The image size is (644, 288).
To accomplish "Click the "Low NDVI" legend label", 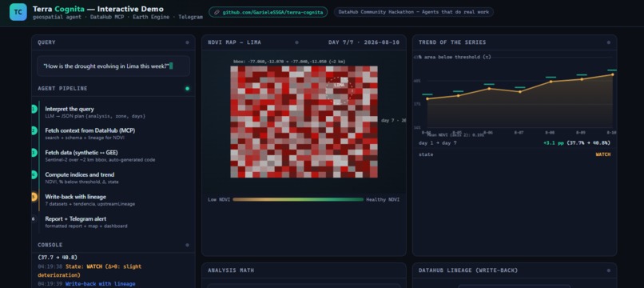I will point(218,199).
